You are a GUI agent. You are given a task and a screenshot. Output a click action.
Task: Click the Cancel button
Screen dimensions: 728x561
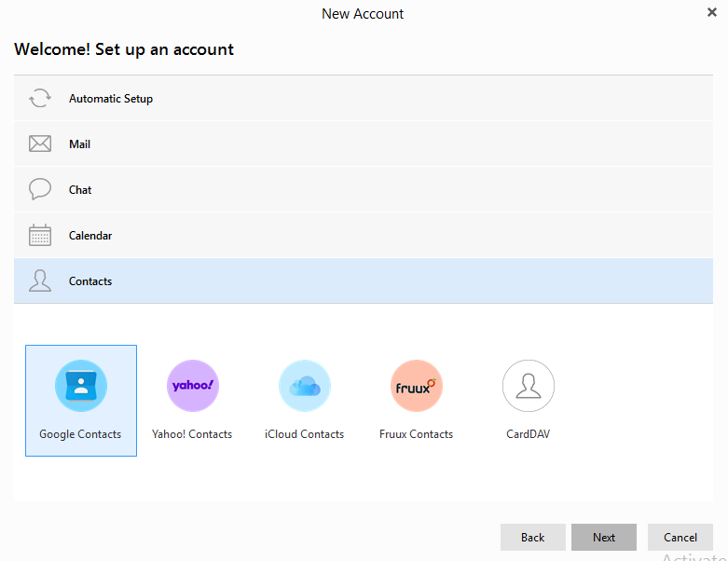(680, 538)
